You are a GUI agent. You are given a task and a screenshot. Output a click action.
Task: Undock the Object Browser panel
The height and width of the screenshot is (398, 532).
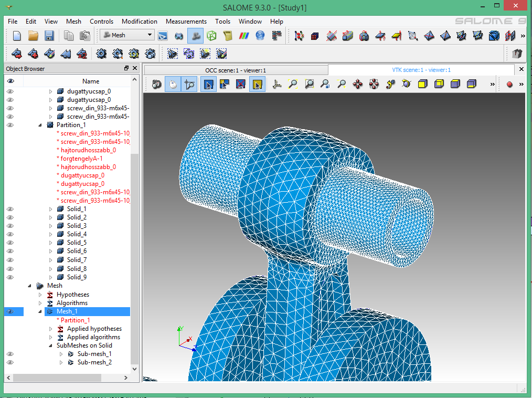point(126,68)
